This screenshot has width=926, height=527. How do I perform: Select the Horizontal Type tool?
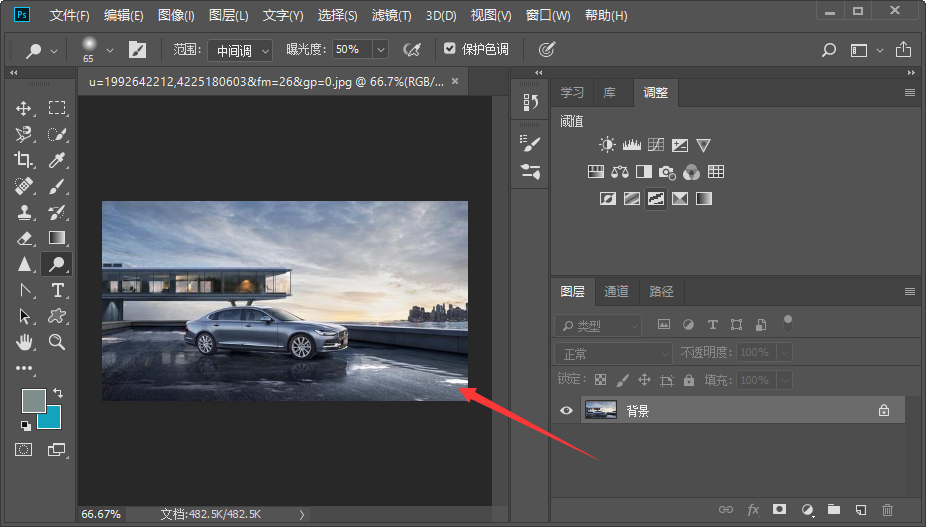(x=57, y=290)
